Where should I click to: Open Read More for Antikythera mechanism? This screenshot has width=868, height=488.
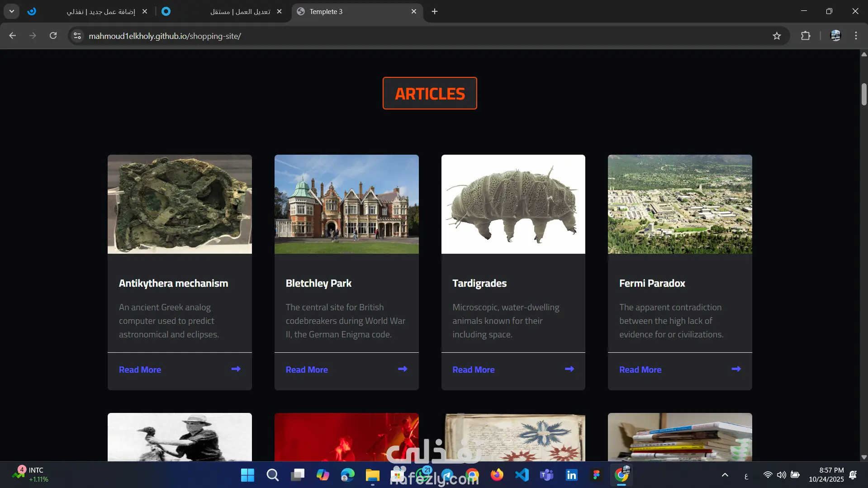click(140, 370)
